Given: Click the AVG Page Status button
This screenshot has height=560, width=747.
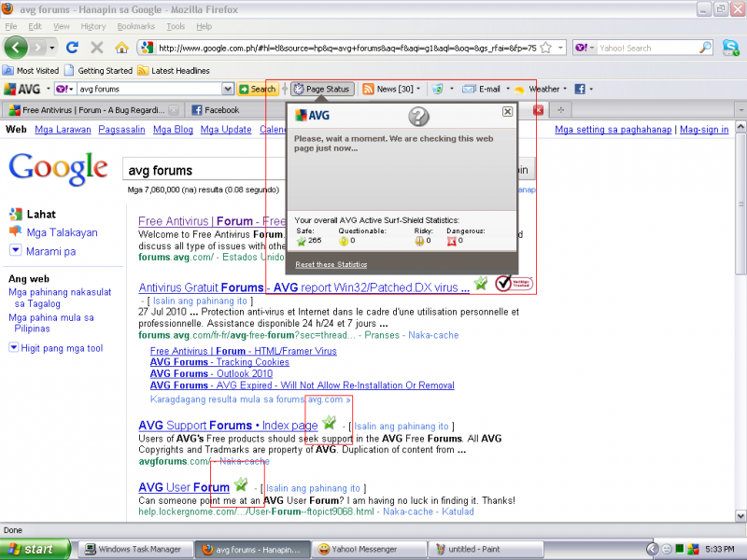Looking at the screenshot, I should tap(321, 89).
